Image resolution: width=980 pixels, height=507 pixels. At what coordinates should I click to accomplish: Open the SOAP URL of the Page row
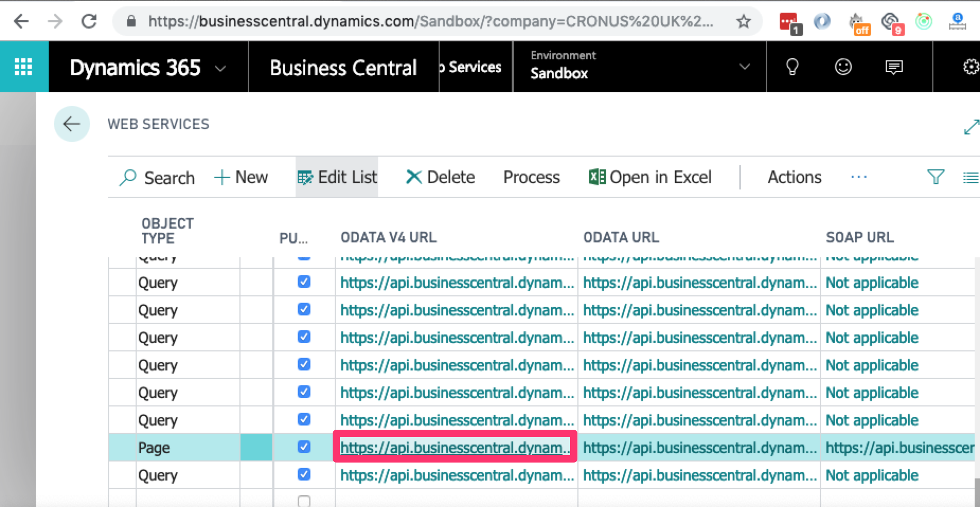[x=899, y=447]
